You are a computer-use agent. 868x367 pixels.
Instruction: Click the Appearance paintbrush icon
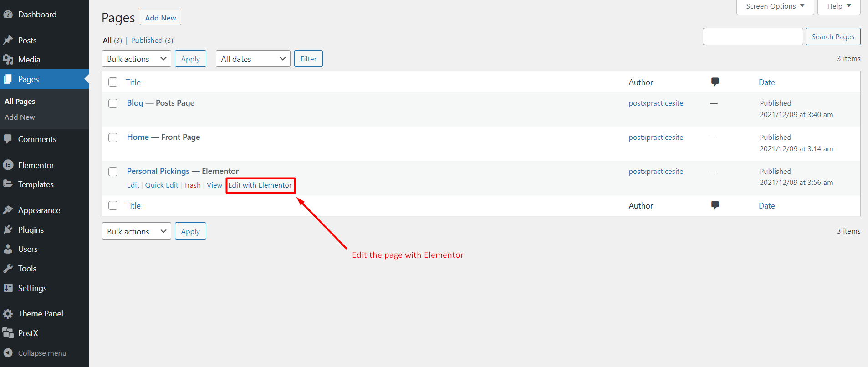point(8,210)
